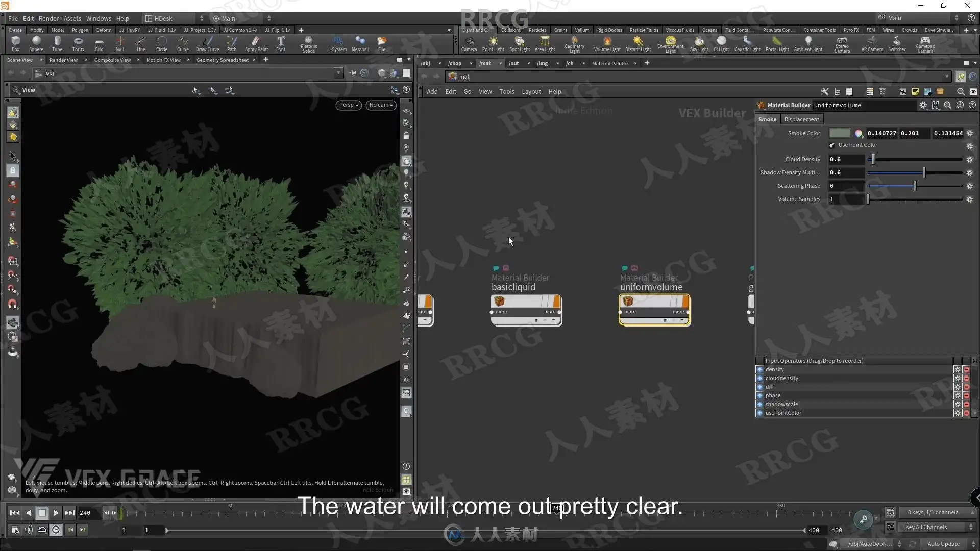Create a Portal Light
This screenshot has width=980, height=551.
point(777,43)
